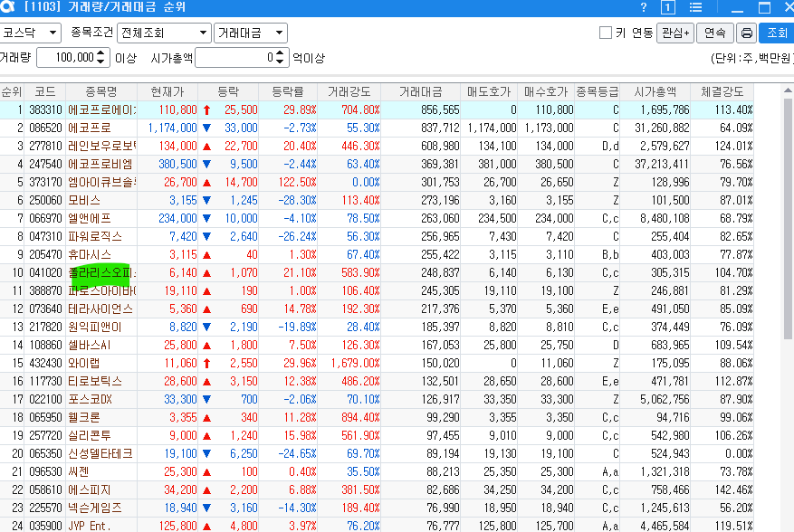Image resolution: width=794 pixels, height=532 pixels.
Task: Select the 테라사이언스 stock name
Action: click(100, 309)
